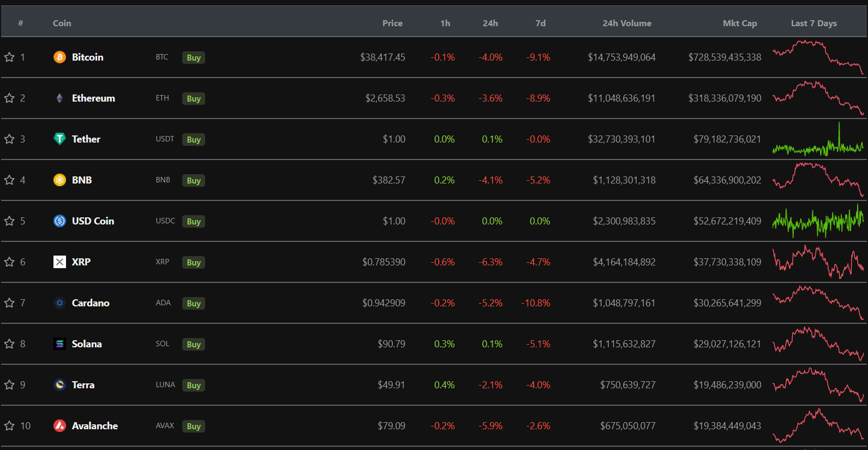The height and width of the screenshot is (450, 868).
Task: Click the Buy button for USDT
Action: 194,140
